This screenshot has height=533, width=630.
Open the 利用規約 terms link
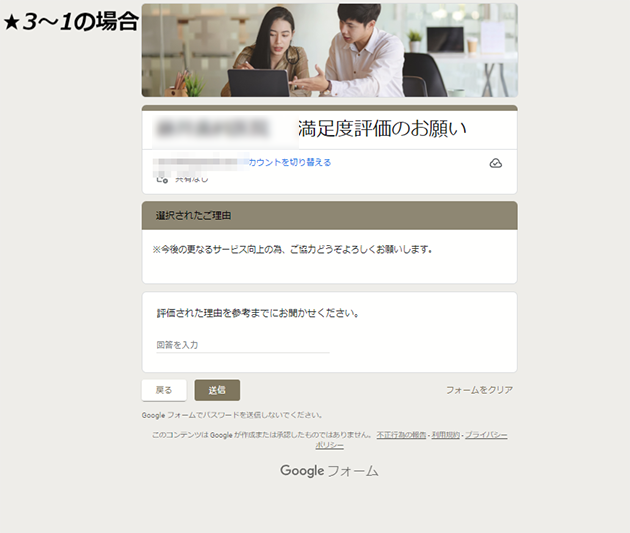pos(446,435)
